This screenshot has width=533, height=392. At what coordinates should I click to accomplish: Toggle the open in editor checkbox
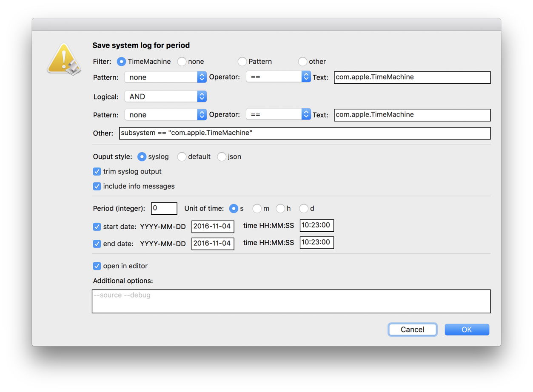(97, 266)
